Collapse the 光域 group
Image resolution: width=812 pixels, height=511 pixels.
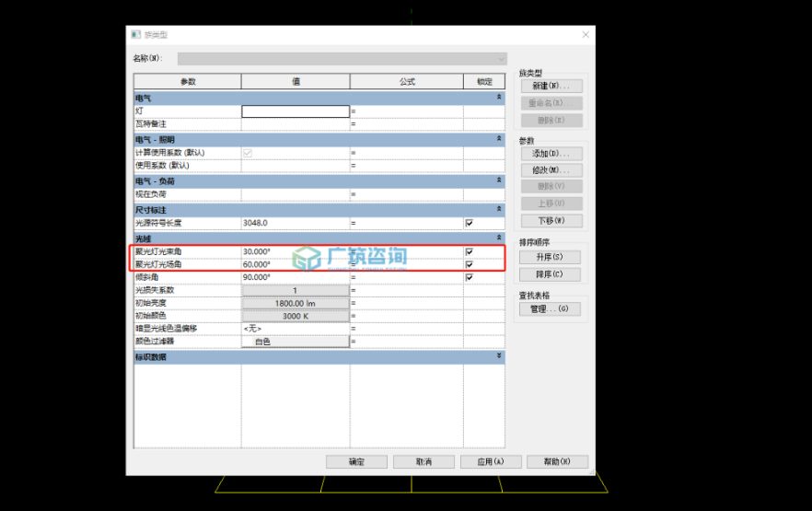point(499,238)
